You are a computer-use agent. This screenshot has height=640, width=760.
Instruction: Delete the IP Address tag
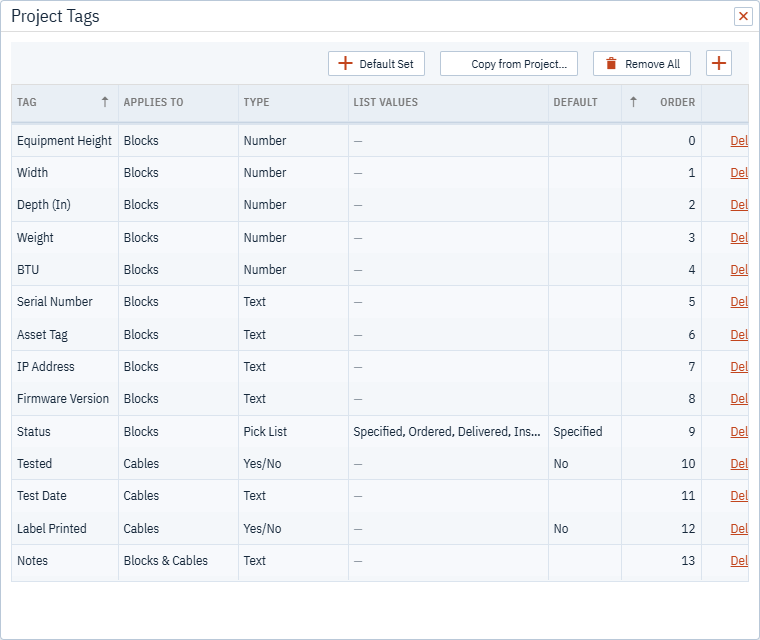(739, 367)
